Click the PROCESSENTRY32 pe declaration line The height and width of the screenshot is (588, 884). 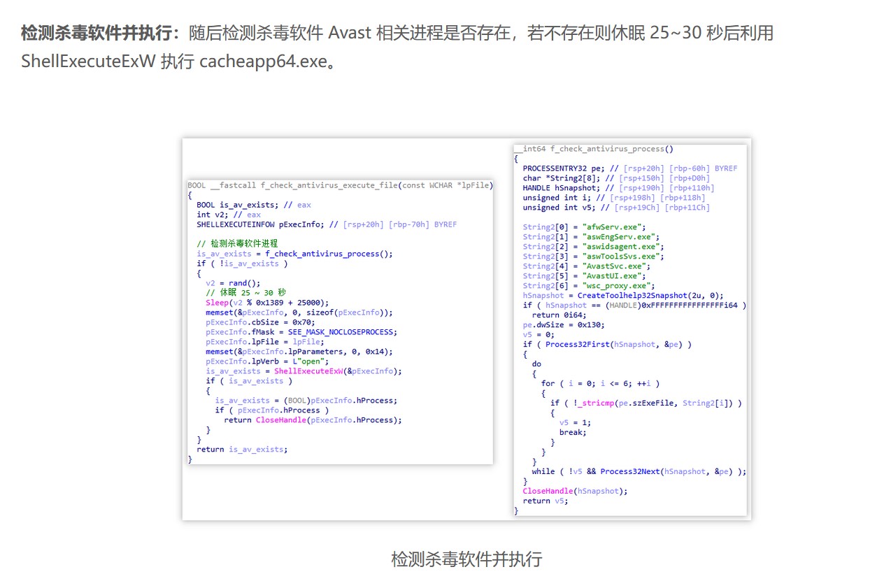pos(630,168)
